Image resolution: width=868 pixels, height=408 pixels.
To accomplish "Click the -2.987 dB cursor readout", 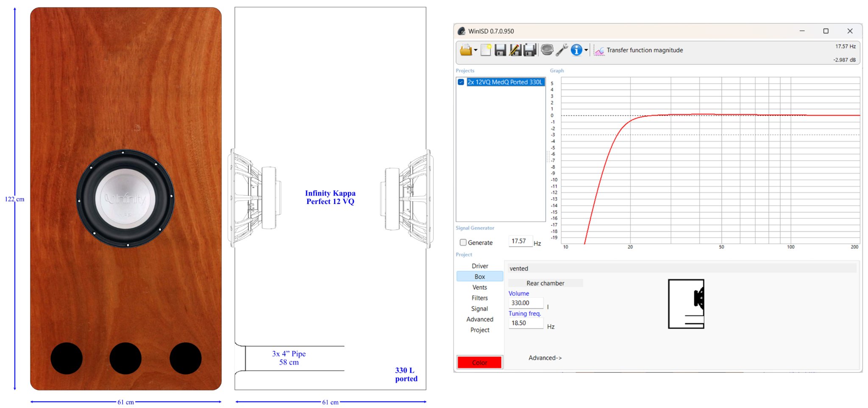I will (x=844, y=60).
